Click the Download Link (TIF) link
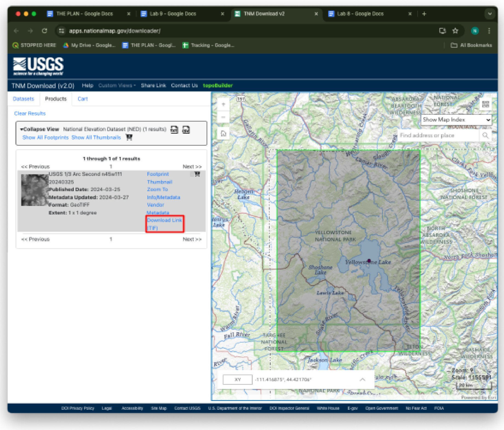 164,224
